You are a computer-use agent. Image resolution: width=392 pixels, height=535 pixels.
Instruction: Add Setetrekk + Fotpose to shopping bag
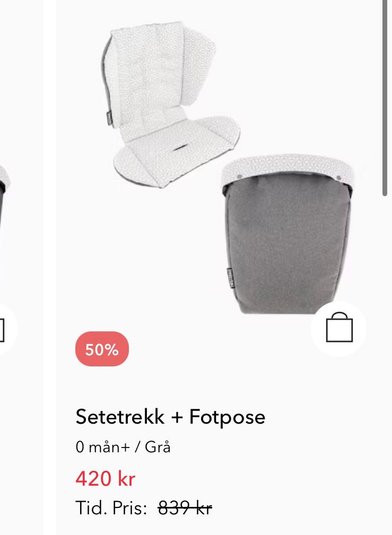pos(339,327)
